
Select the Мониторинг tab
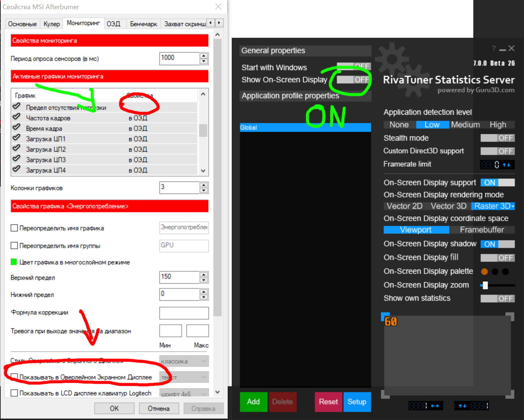click(x=83, y=23)
